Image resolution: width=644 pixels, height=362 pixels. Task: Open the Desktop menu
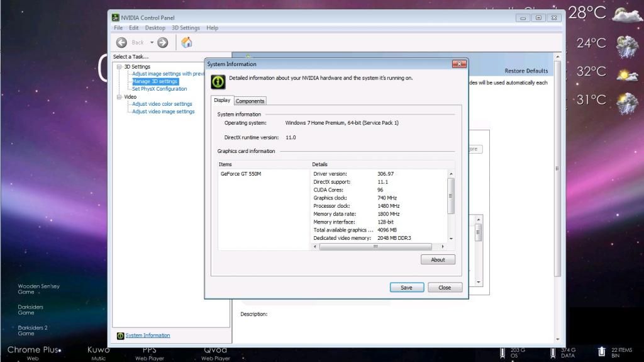155,28
